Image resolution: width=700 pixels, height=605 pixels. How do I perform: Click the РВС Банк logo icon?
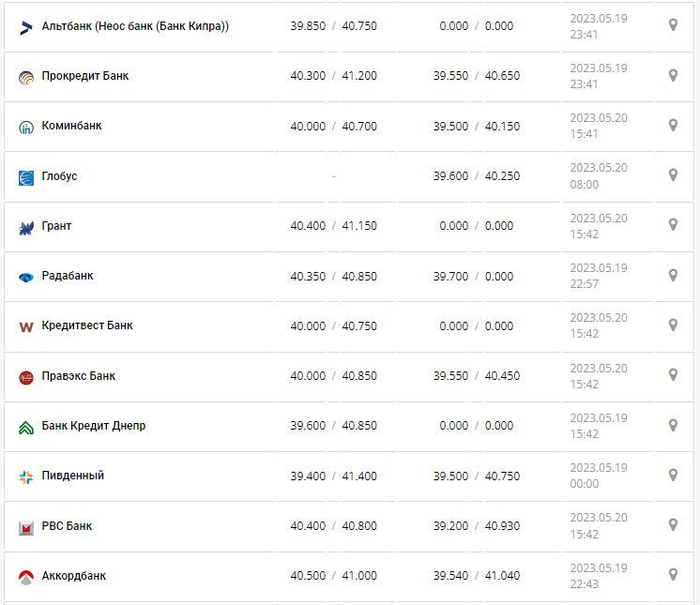point(26,527)
